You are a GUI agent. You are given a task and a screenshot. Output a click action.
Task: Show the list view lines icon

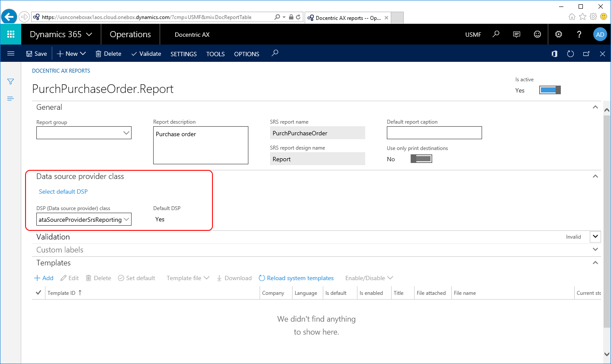point(11,99)
